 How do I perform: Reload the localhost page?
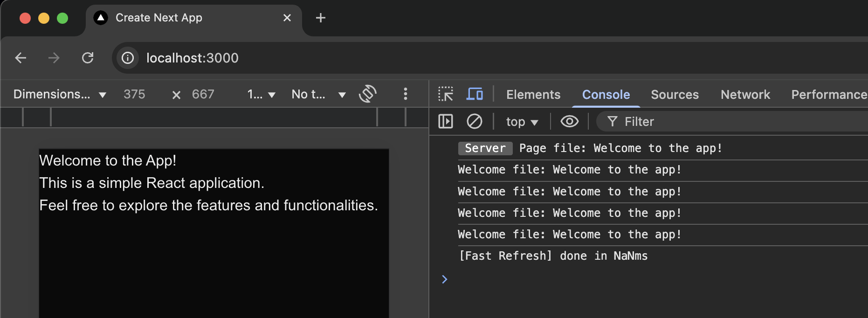point(88,58)
